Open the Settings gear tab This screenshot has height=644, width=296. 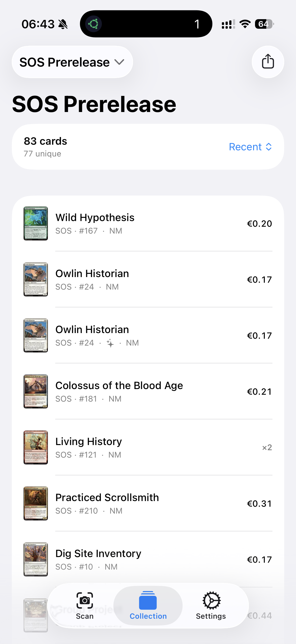(x=211, y=605)
